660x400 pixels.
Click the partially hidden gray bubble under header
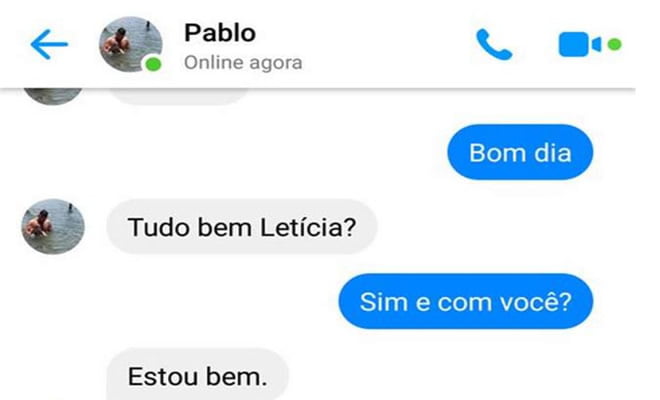pos(181,97)
